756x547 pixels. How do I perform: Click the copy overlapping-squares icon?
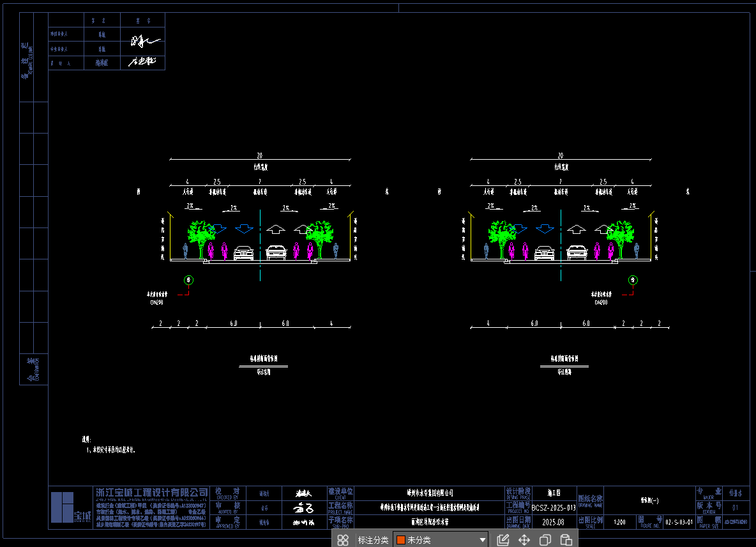coord(545,540)
